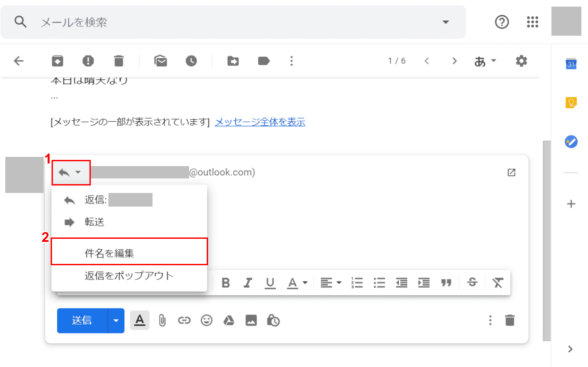Choose 件名を編集 to edit subject
Screen dimensions: 588x367
(x=129, y=253)
